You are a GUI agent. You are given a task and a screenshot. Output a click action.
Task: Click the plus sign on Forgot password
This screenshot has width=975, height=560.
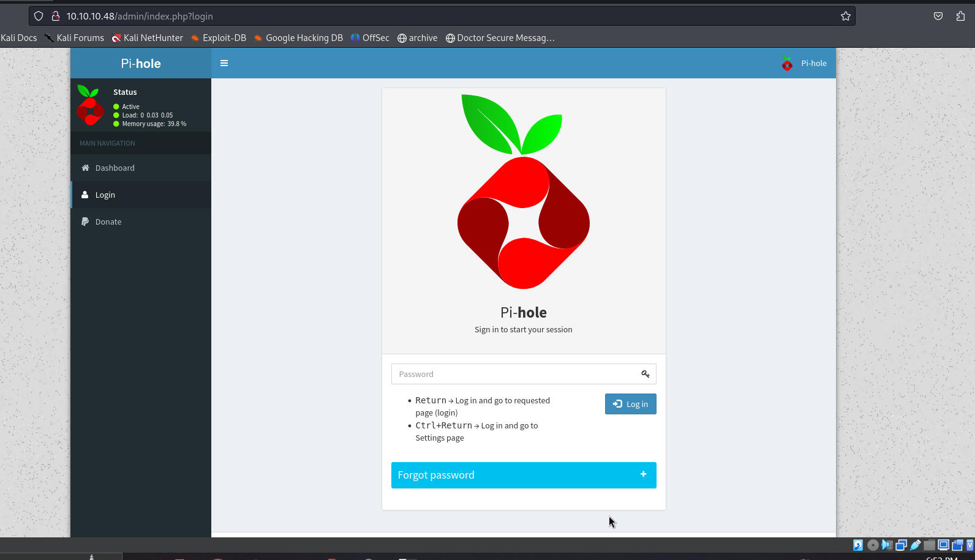[643, 474]
